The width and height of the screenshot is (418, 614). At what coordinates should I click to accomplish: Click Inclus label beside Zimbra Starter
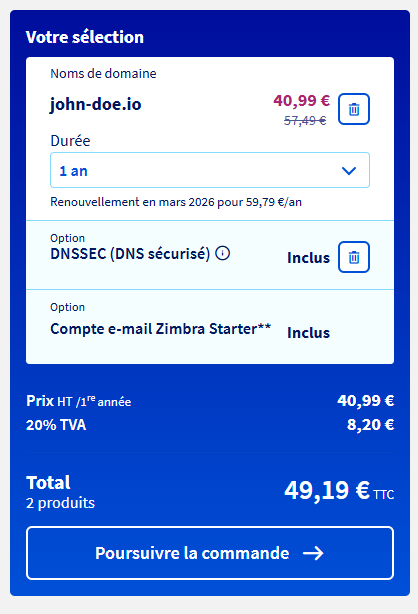(308, 332)
